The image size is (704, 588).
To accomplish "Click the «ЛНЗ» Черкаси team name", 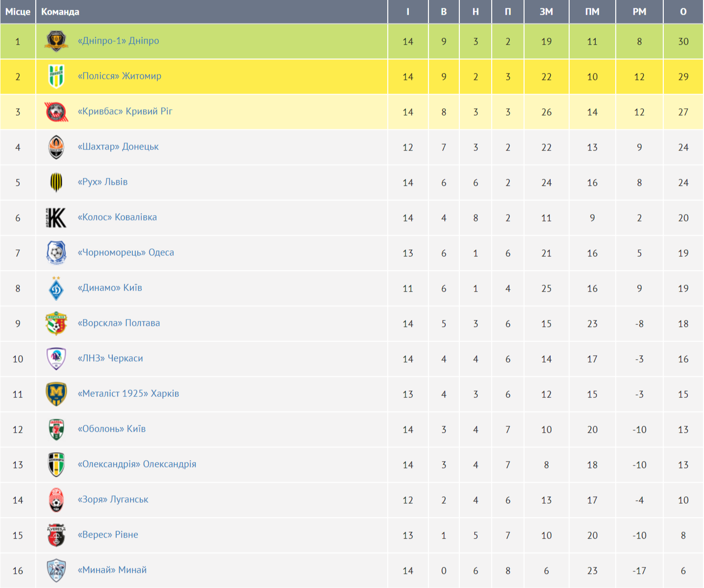I will coord(110,358).
